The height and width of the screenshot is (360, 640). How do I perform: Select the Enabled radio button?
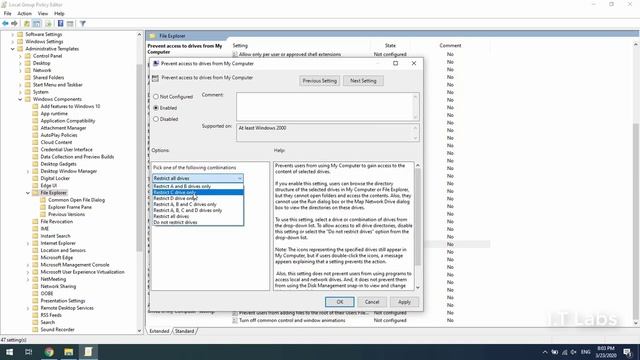click(x=156, y=108)
